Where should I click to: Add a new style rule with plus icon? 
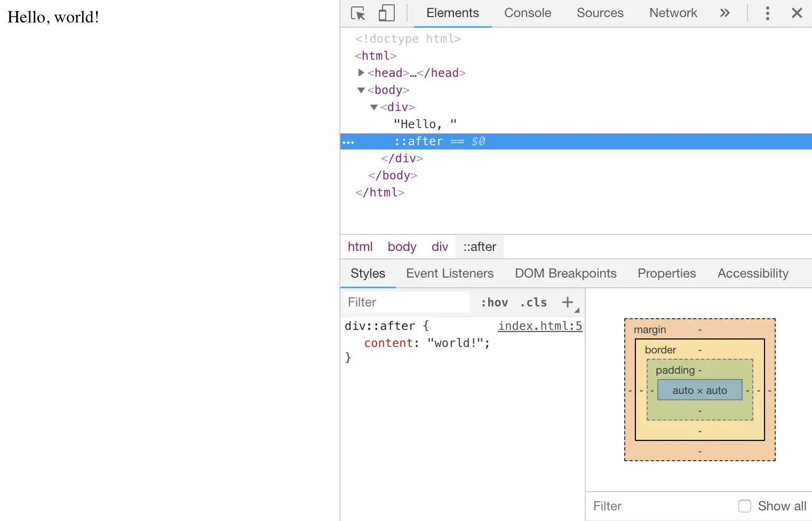567,302
